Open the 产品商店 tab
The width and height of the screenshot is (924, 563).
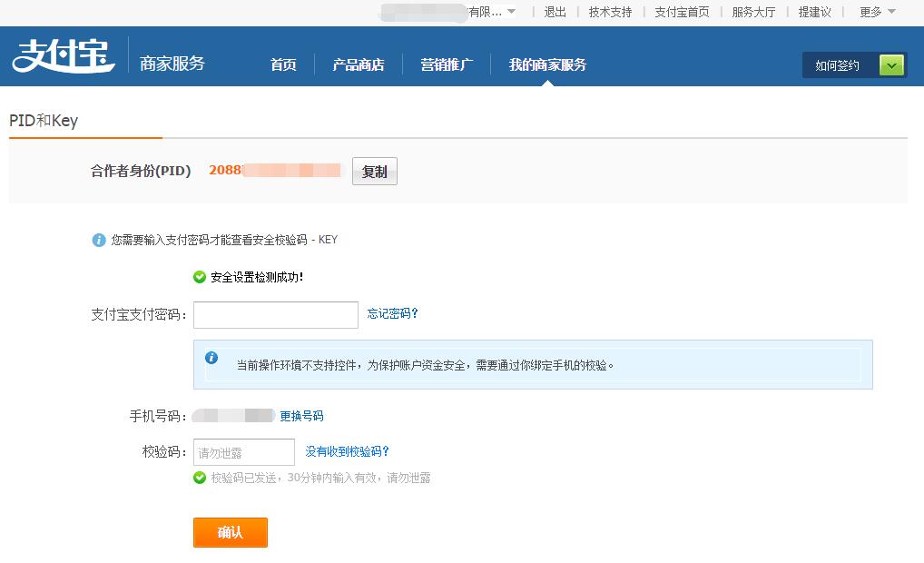pos(358,65)
